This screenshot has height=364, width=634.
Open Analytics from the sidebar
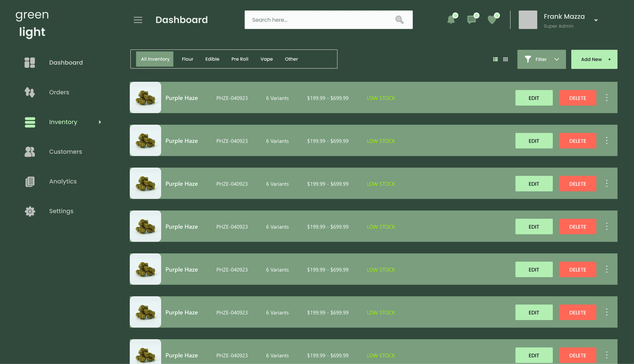[29, 181]
